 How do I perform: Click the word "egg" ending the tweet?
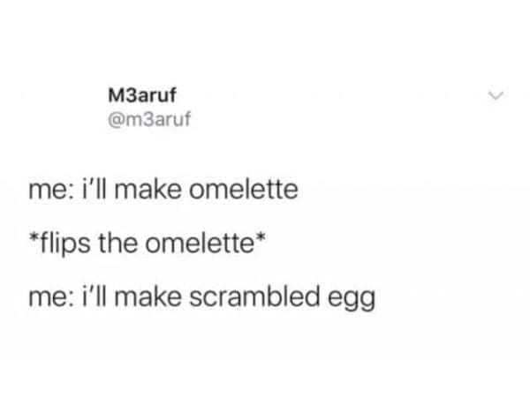point(353,300)
